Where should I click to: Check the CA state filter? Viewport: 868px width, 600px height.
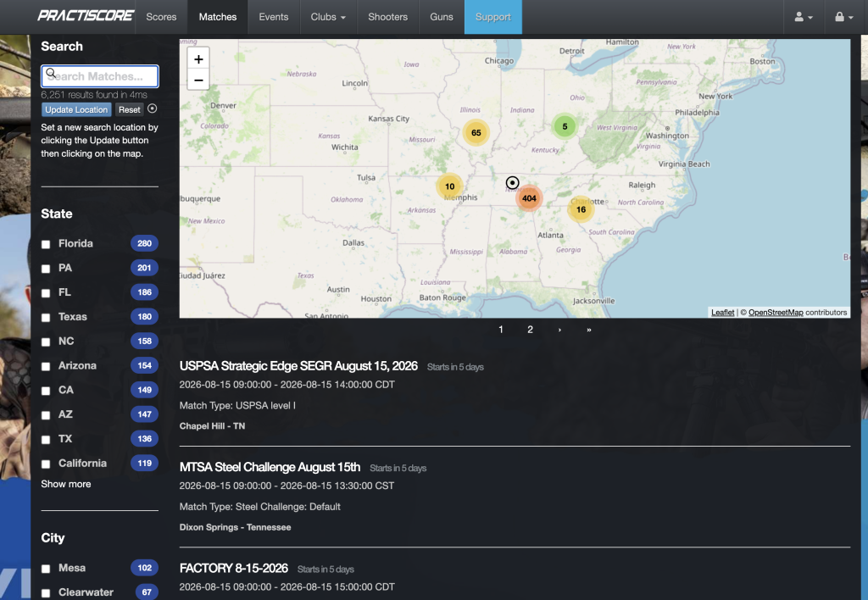tap(46, 390)
